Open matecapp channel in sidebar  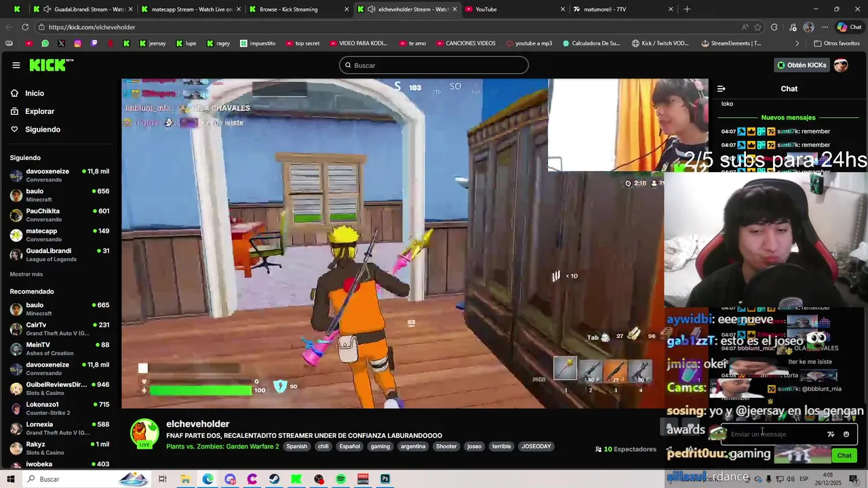coord(60,235)
